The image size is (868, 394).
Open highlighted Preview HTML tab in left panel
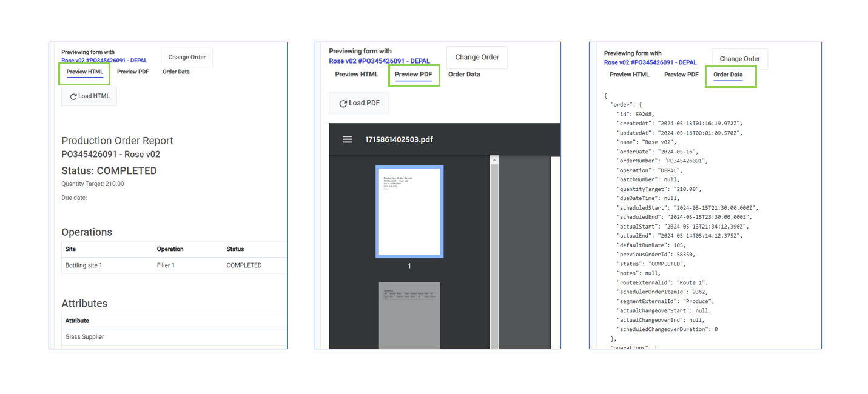tap(85, 72)
